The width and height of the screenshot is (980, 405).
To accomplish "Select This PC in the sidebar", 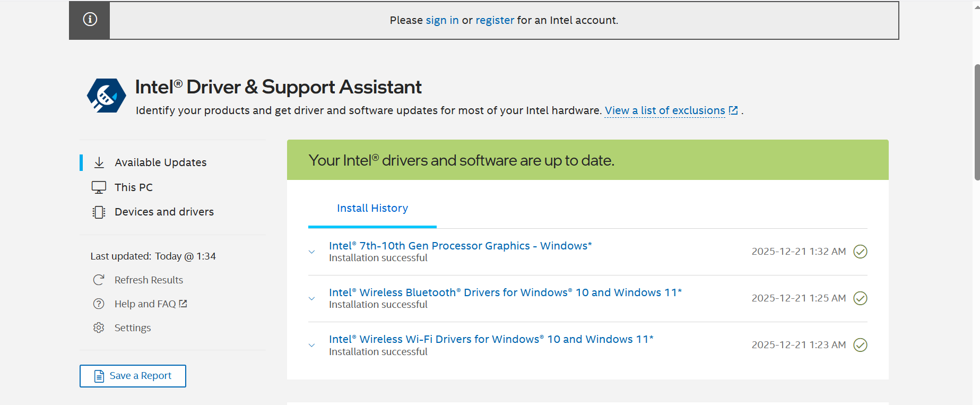I will click(134, 187).
